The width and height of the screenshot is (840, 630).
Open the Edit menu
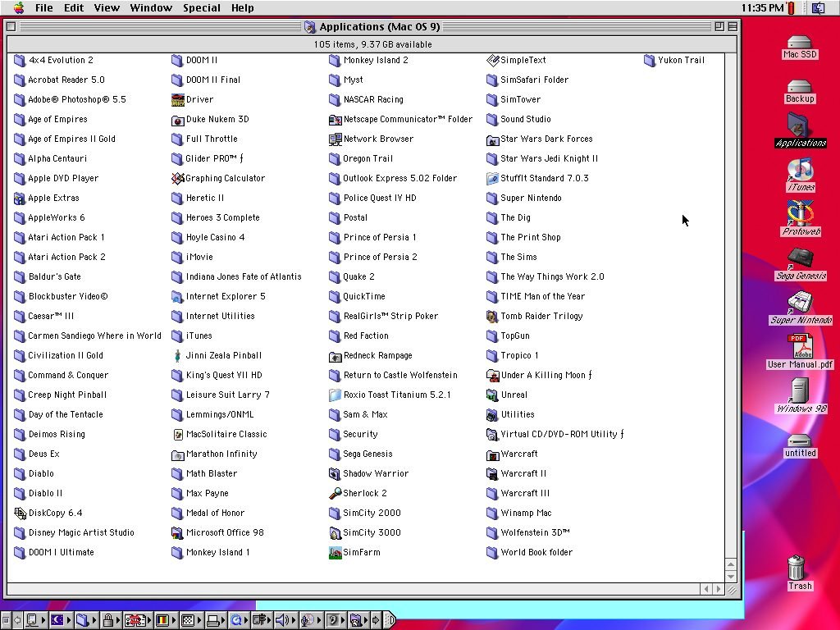[x=74, y=7]
